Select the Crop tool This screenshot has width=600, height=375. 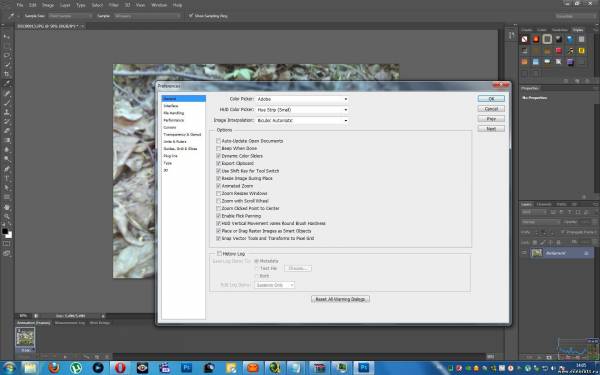[7, 74]
